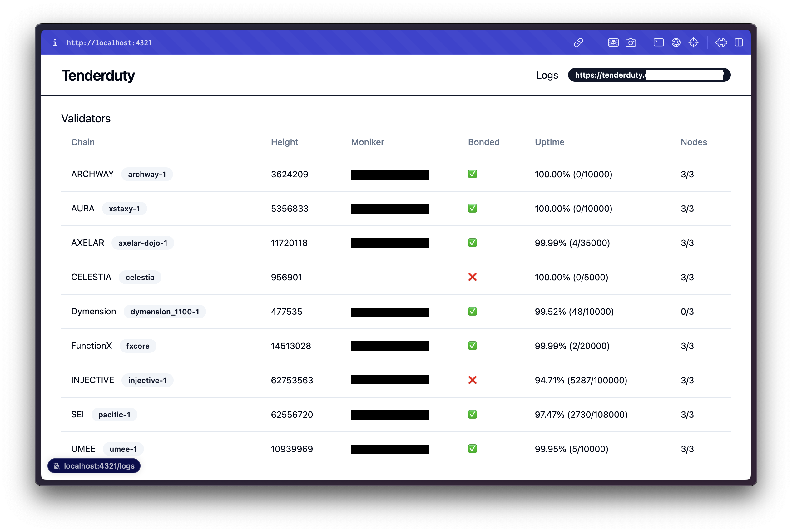Click the SEI pacific-1 chain badge
The height and width of the screenshot is (532, 792).
pos(114,415)
